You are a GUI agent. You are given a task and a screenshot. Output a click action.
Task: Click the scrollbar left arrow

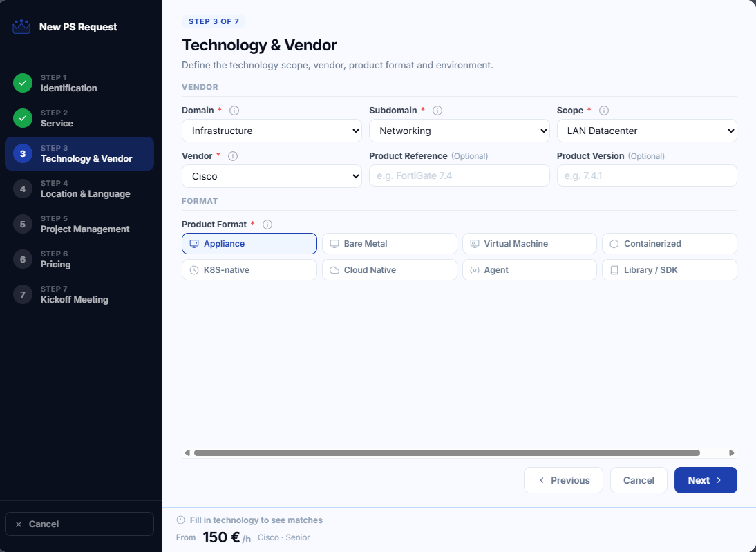point(187,453)
